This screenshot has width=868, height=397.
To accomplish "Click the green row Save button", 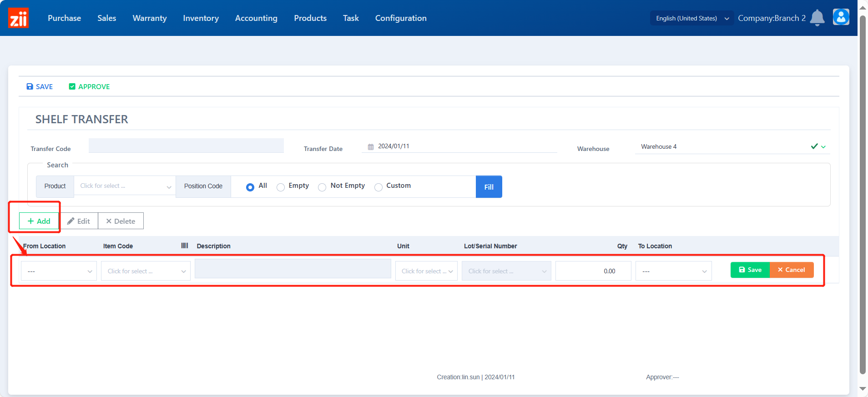I will pyautogui.click(x=750, y=270).
